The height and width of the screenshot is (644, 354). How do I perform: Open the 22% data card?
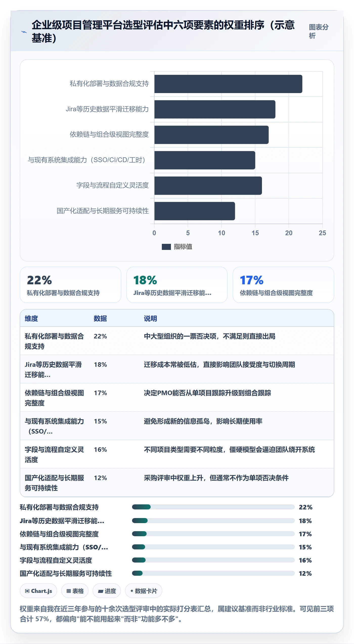point(71,285)
